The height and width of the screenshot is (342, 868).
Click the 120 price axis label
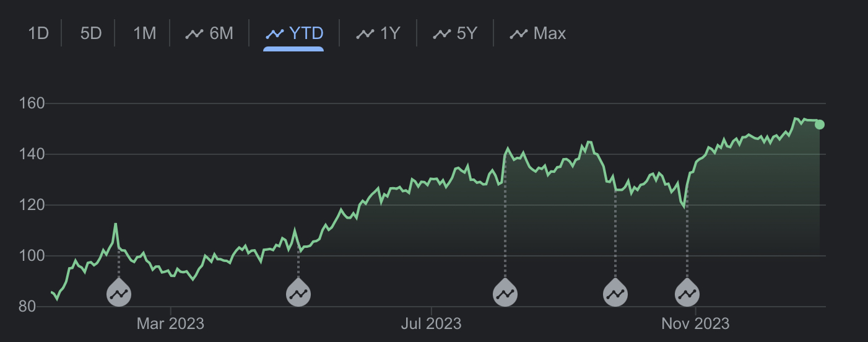[x=33, y=205]
